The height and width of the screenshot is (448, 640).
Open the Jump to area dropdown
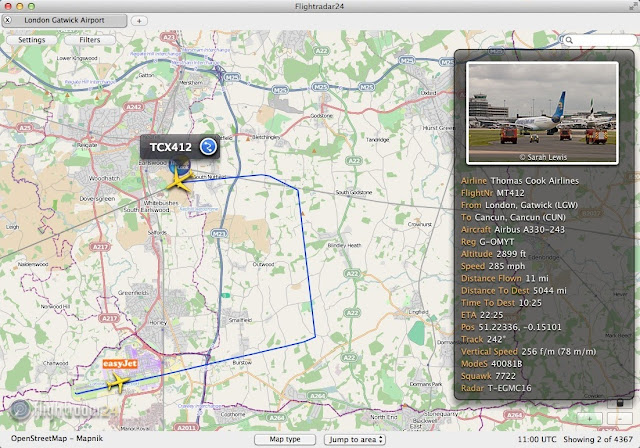tap(355, 439)
